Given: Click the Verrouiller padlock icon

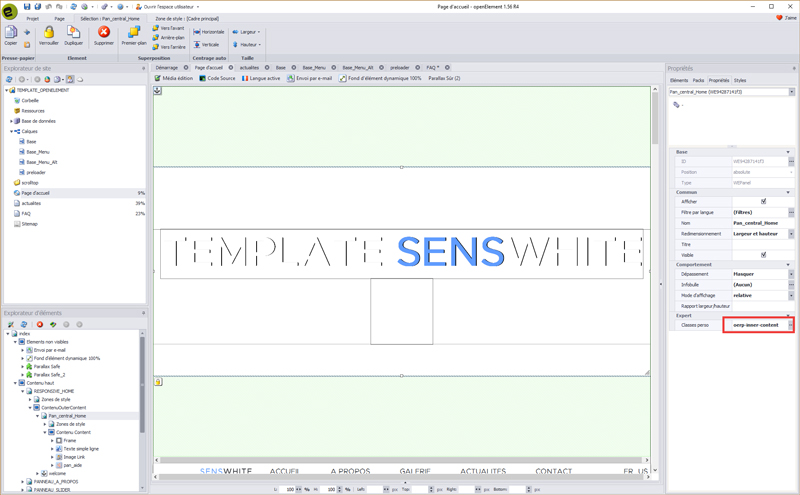Looking at the screenshot, I should tap(48, 33).
